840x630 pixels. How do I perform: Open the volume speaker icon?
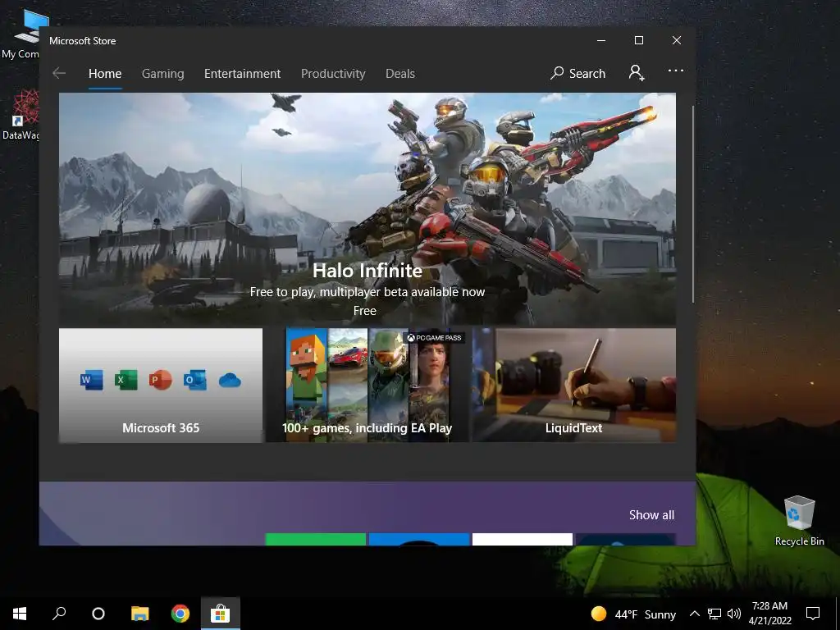pyautogui.click(x=734, y=614)
